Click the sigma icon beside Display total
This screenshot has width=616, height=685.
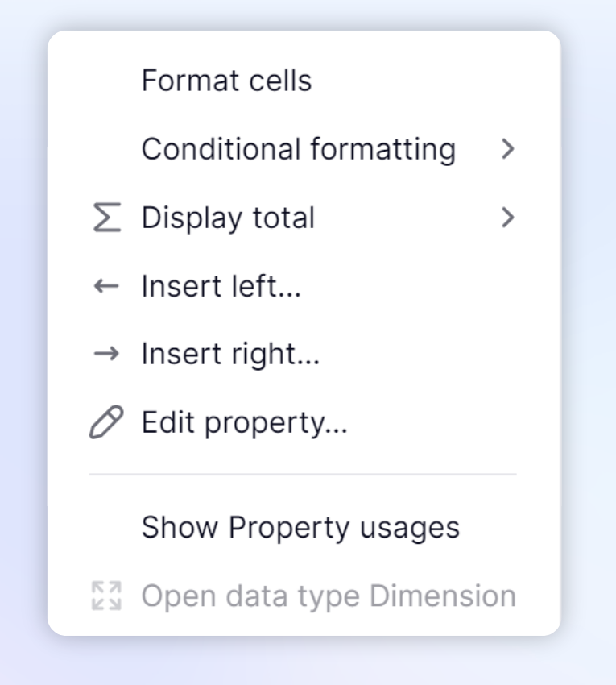[x=107, y=217]
